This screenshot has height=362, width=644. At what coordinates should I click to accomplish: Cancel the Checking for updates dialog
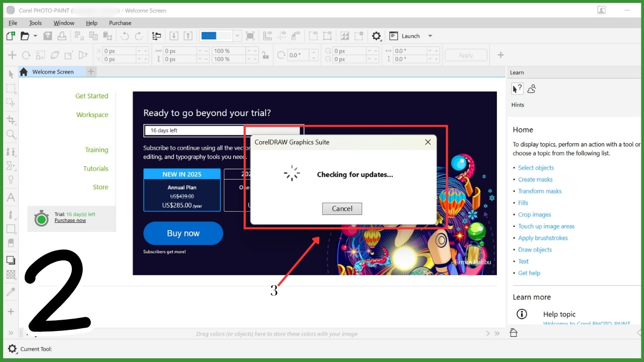coord(342,209)
